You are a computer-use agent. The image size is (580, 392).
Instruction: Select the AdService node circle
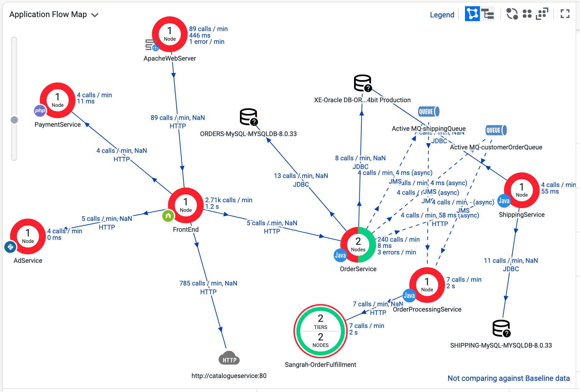click(x=28, y=236)
